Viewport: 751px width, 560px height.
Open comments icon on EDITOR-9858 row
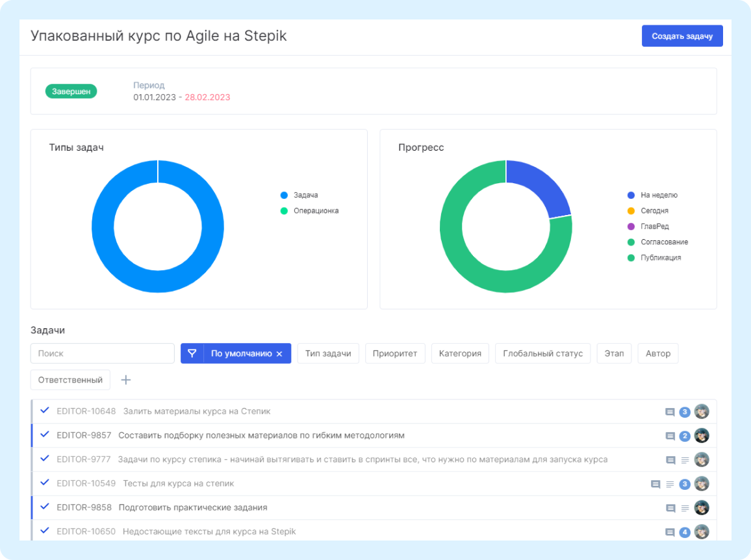click(x=670, y=508)
